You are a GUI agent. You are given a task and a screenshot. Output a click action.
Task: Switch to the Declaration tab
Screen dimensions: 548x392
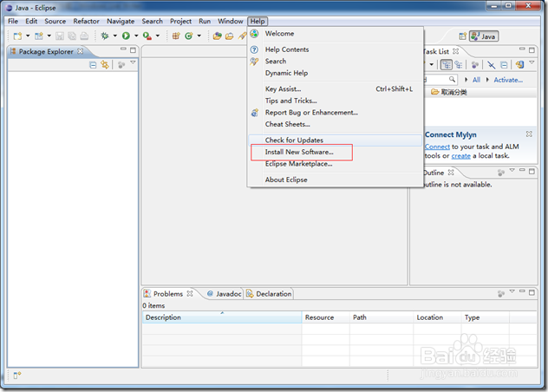click(269, 294)
